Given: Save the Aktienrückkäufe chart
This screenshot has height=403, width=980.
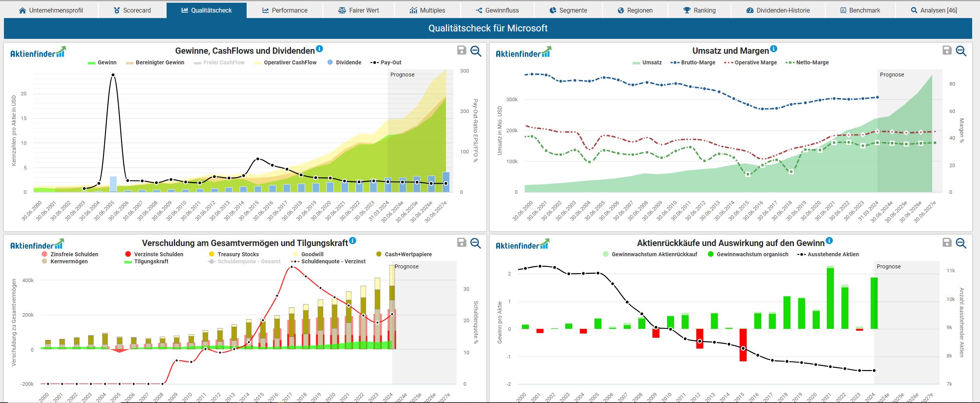Looking at the screenshot, I should click(947, 243).
